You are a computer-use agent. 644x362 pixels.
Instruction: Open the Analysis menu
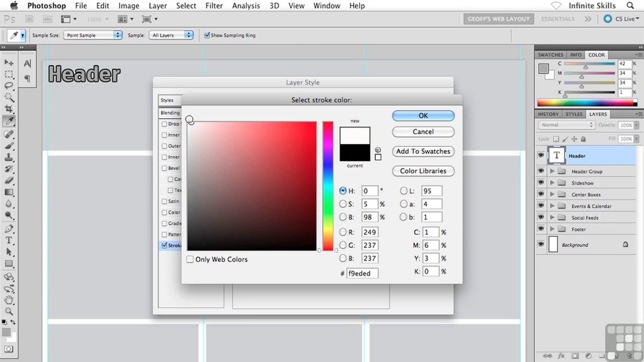246,6
